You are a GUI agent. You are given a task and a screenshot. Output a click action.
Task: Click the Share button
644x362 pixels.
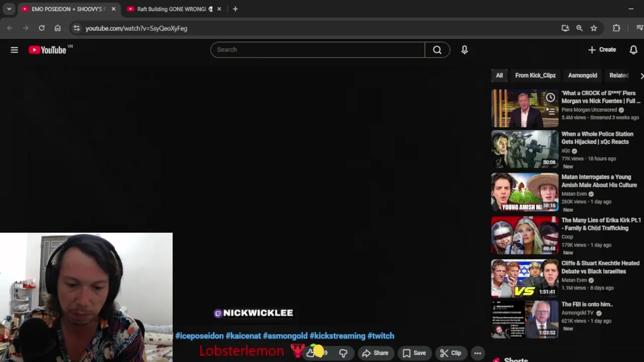(x=375, y=353)
